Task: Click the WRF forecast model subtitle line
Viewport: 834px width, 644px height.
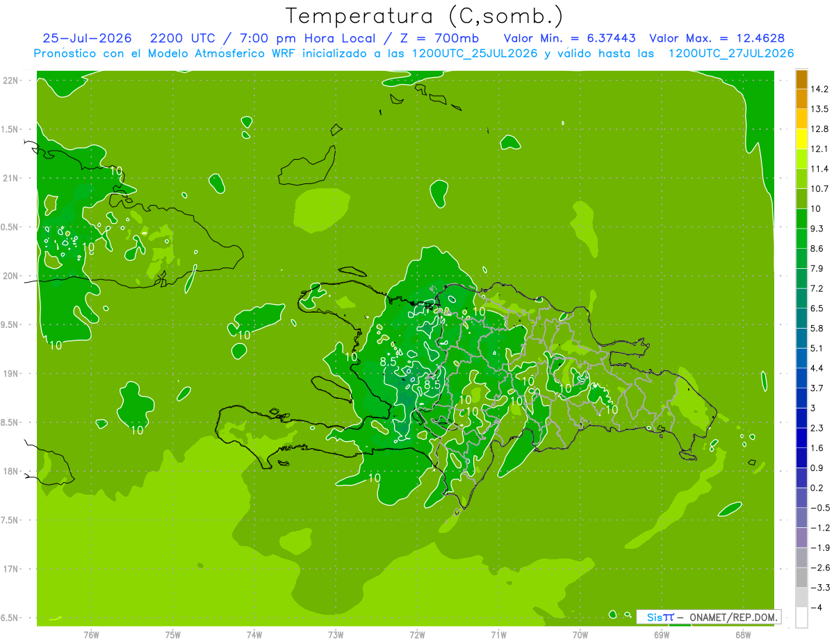Action: (414, 53)
